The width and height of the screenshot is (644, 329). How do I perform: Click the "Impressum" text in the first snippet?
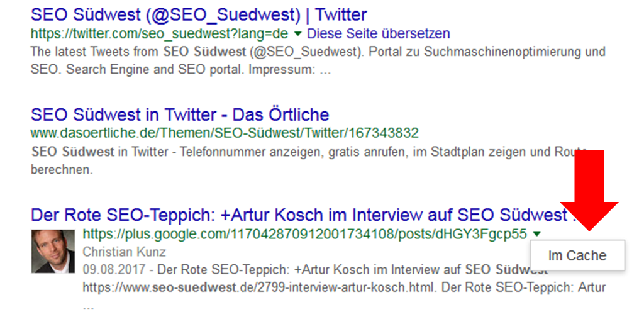(281, 69)
